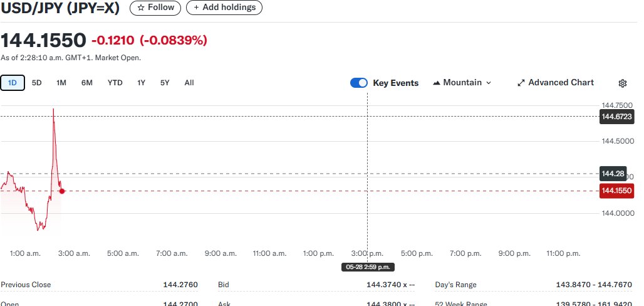644x306 pixels.
Task: Show the All time chart range
Action: pyautogui.click(x=189, y=83)
